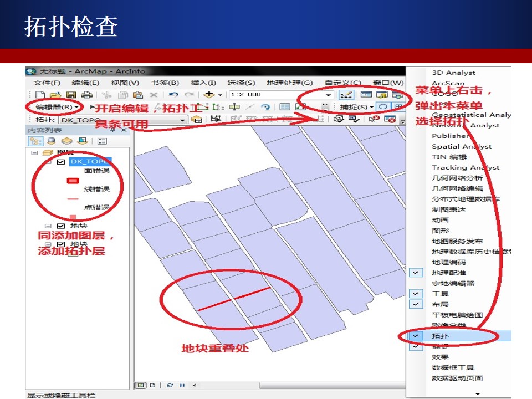Image resolution: width=532 pixels, height=399 pixels.
Task: Open the Editor Toolbar icon
Action: [346, 95]
